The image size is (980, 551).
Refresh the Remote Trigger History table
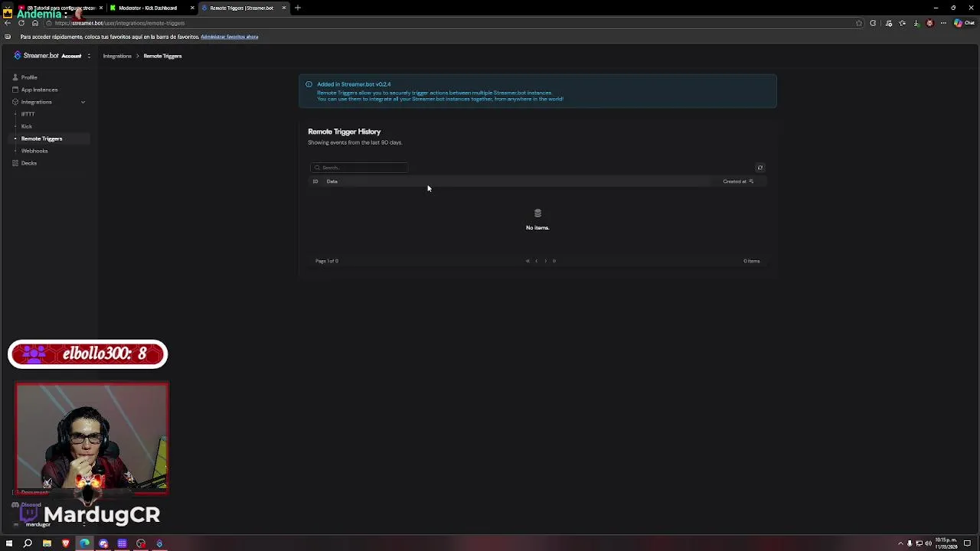click(x=759, y=168)
